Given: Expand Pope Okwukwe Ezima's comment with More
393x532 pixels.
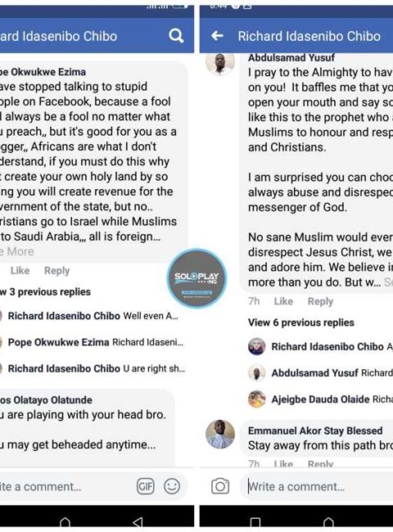Looking at the screenshot, I should click(17, 251).
